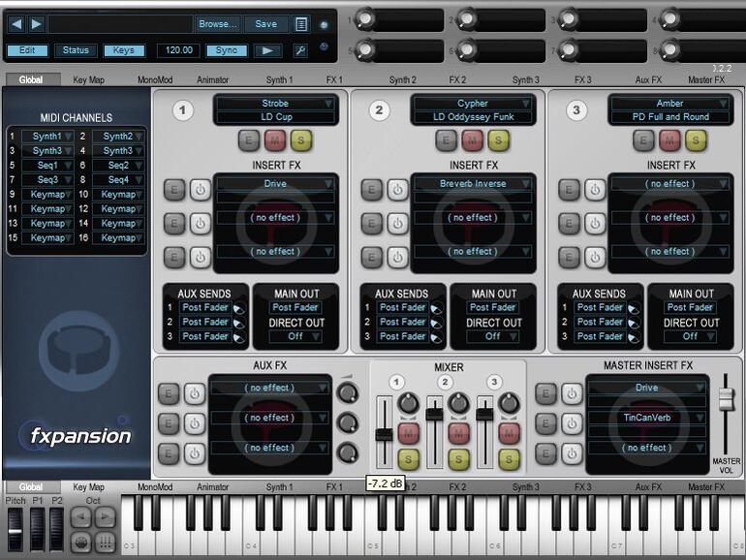Viewport: 746px width, 560px height.
Task: Click the Pitch bend wheel
Action: pyautogui.click(x=16, y=529)
